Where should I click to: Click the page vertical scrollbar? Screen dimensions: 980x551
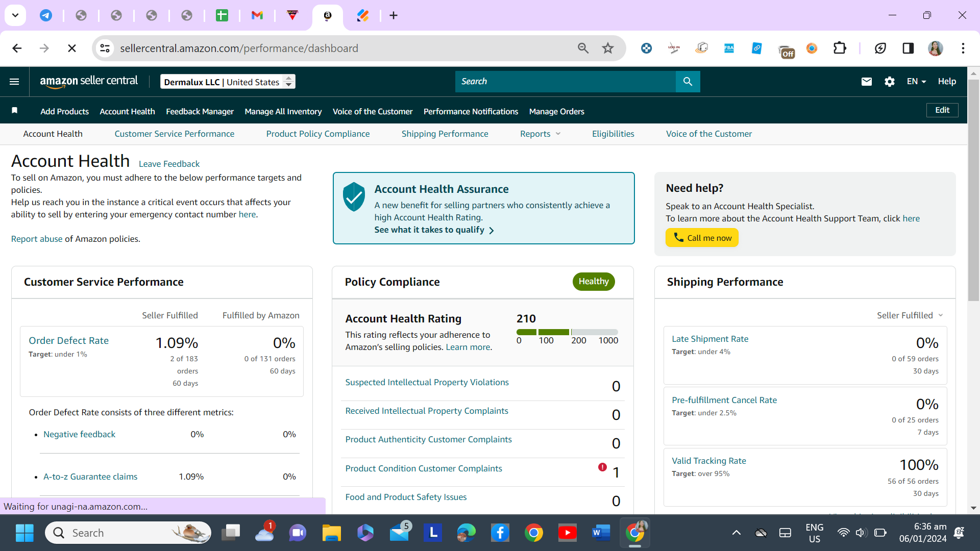pyautogui.click(x=973, y=190)
